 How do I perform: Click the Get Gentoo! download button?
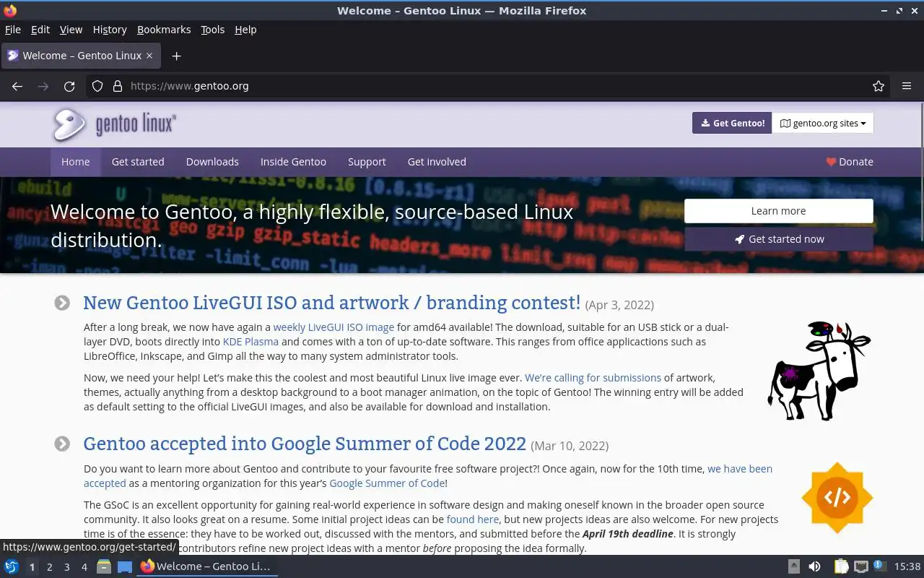[732, 123]
